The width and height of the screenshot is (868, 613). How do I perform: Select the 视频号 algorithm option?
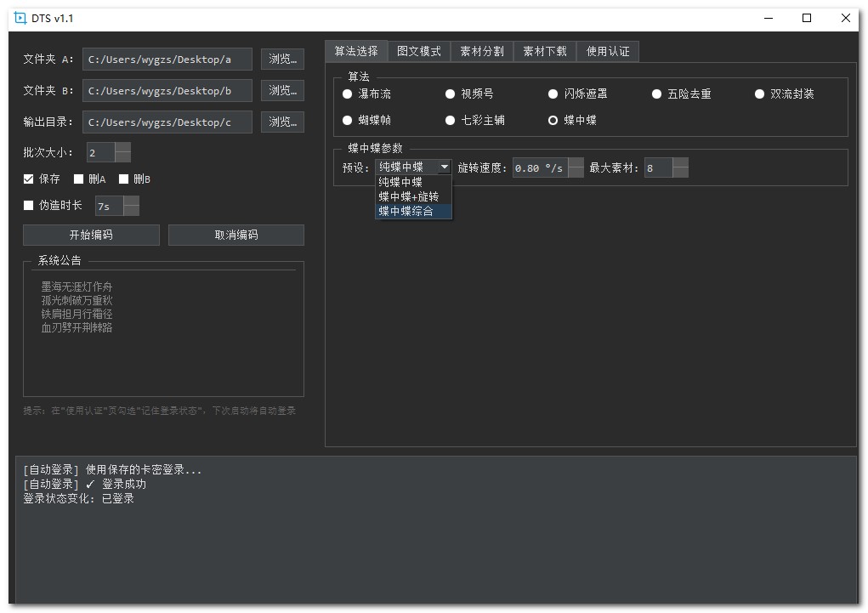pyautogui.click(x=451, y=94)
